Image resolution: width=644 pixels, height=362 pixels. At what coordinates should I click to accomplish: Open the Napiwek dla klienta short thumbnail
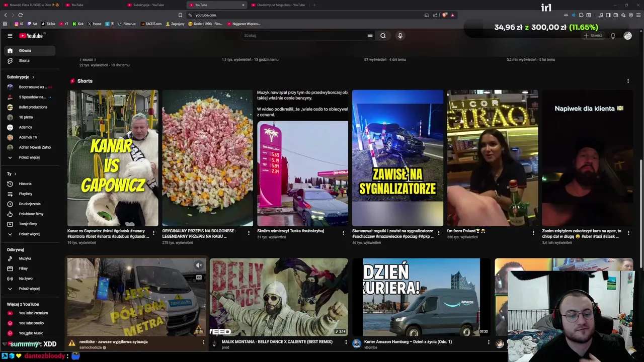pyautogui.click(x=587, y=158)
